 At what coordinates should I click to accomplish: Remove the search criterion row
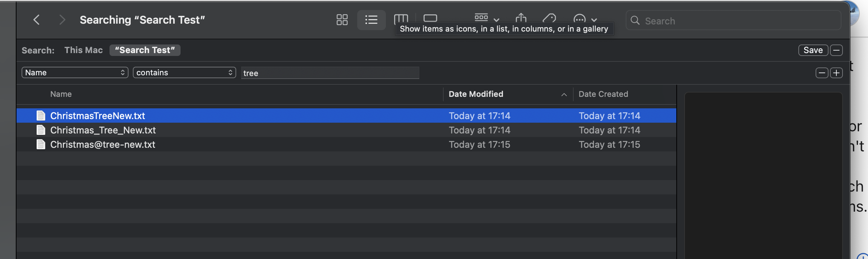[x=822, y=73]
